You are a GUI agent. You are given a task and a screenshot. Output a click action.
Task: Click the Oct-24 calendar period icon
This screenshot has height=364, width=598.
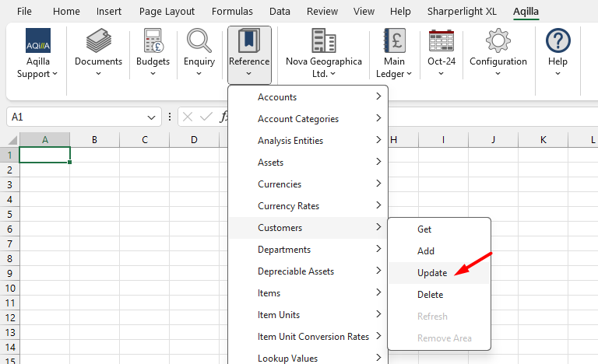(x=441, y=41)
